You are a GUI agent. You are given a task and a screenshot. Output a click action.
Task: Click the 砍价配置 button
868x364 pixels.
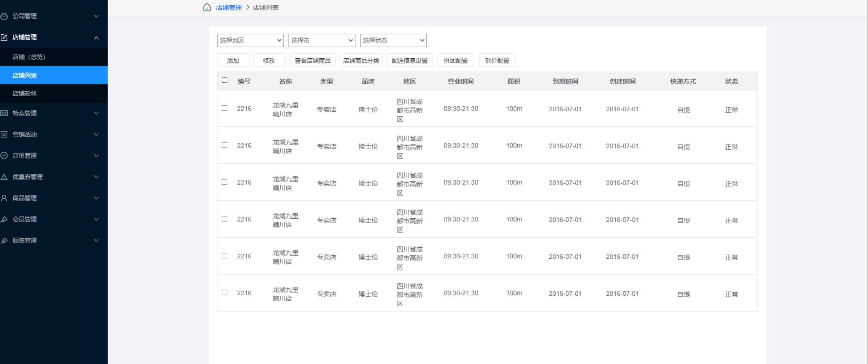497,60
